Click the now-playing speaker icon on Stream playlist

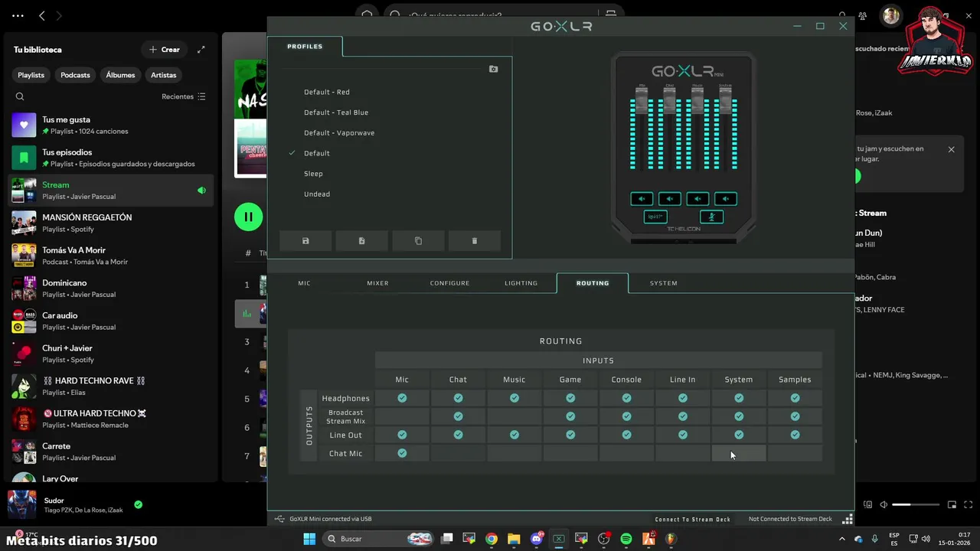coord(201,191)
